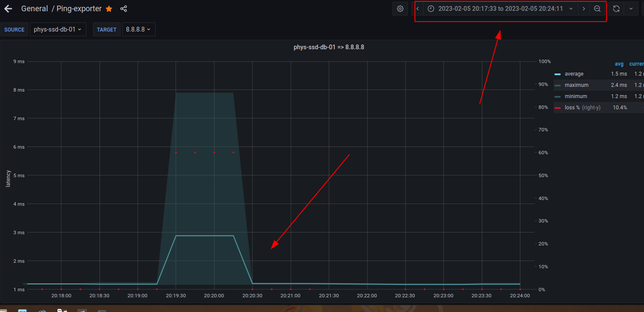644x312 pixels.
Task: Open the SOURCE phys-ssd-db-01 dropdown
Action: point(58,29)
